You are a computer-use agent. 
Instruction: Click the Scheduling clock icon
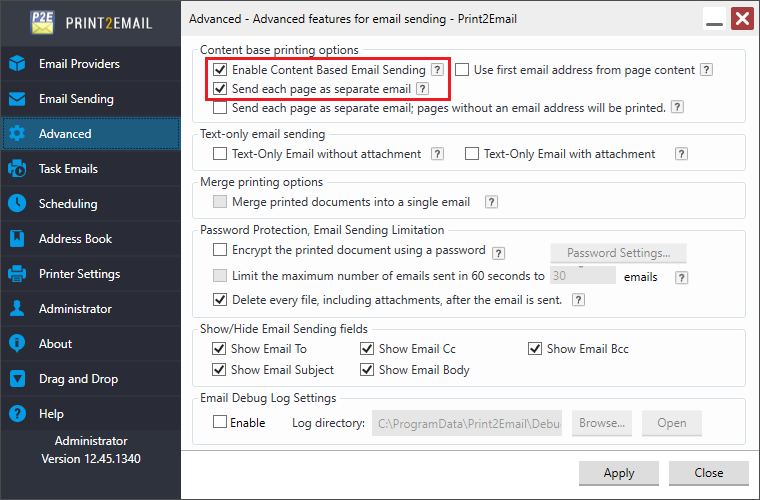point(17,204)
